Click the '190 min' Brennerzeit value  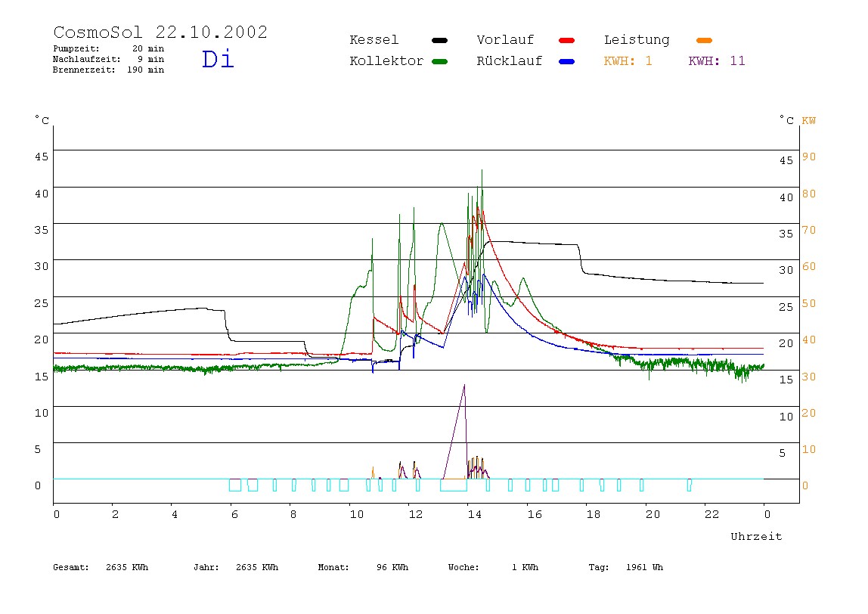point(146,70)
